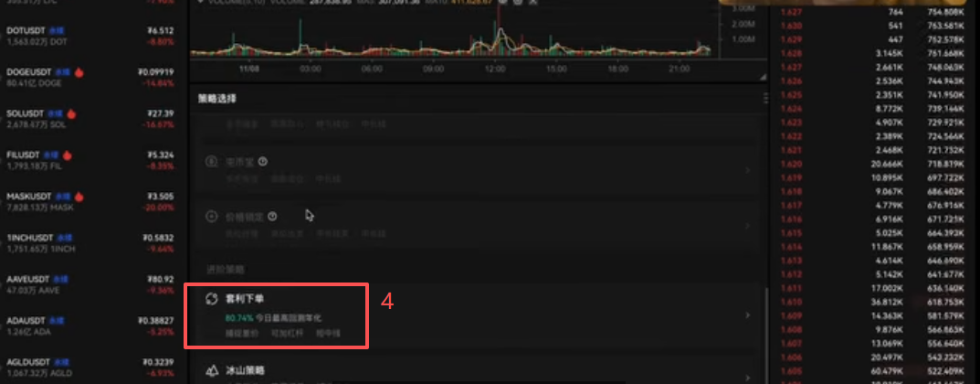Click the tallest volume bar near 12:00

(x=499, y=30)
